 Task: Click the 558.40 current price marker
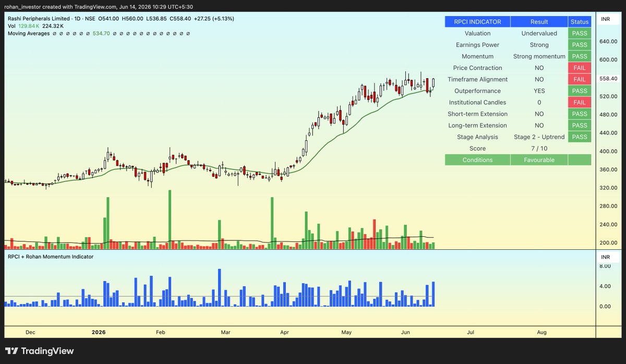(608, 79)
